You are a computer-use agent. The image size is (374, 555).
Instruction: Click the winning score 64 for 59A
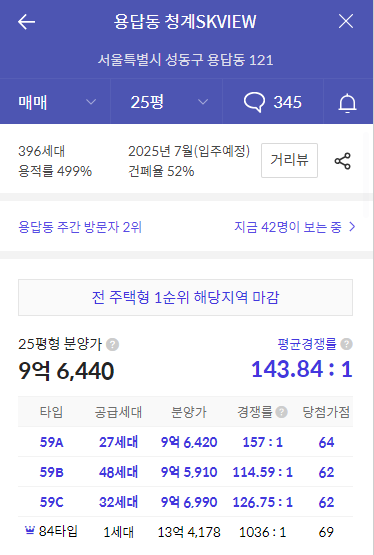pos(326,442)
